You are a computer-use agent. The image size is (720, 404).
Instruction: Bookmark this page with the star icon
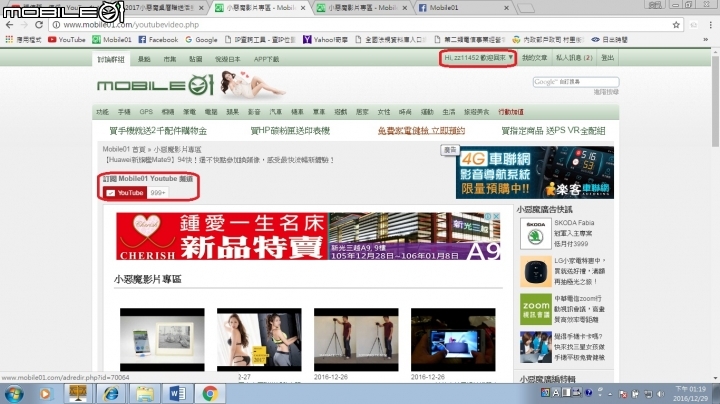[676, 25]
